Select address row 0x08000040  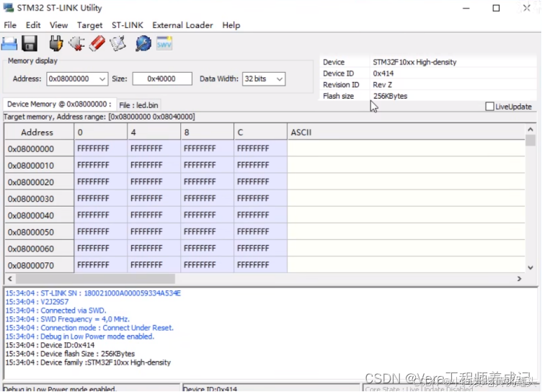[39, 215]
